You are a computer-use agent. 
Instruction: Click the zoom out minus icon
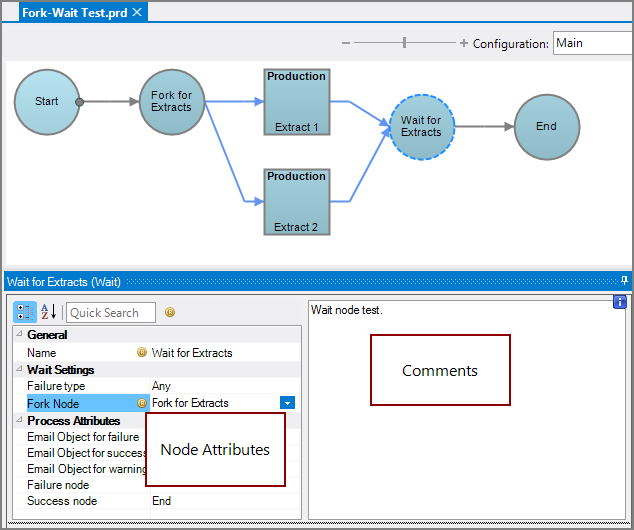pyautogui.click(x=346, y=43)
